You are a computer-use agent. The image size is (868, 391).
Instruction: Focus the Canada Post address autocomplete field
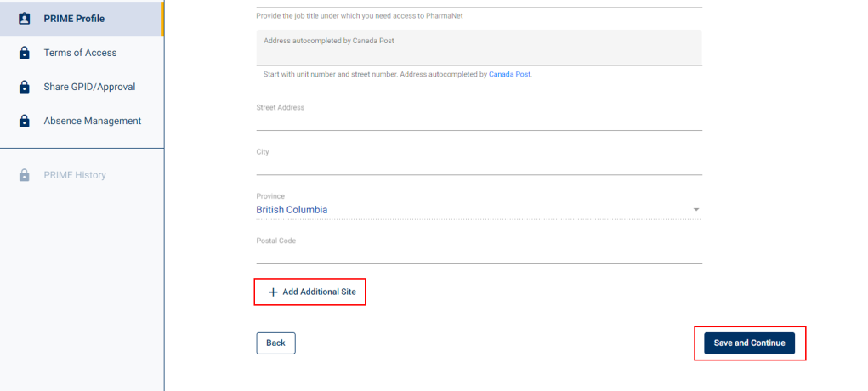(x=479, y=49)
